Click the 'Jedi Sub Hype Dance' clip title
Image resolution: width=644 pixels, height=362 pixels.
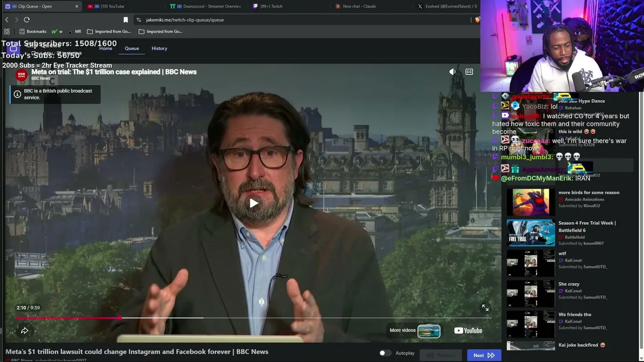(582, 101)
